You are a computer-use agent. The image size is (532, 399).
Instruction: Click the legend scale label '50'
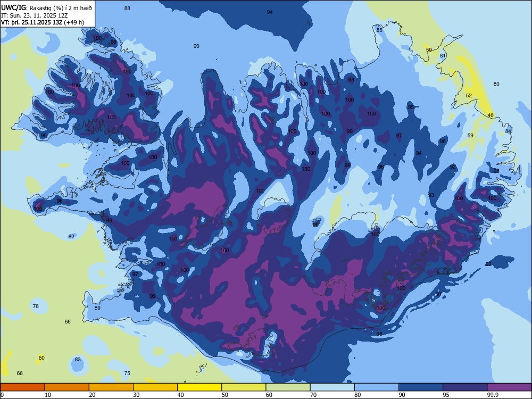225,395
